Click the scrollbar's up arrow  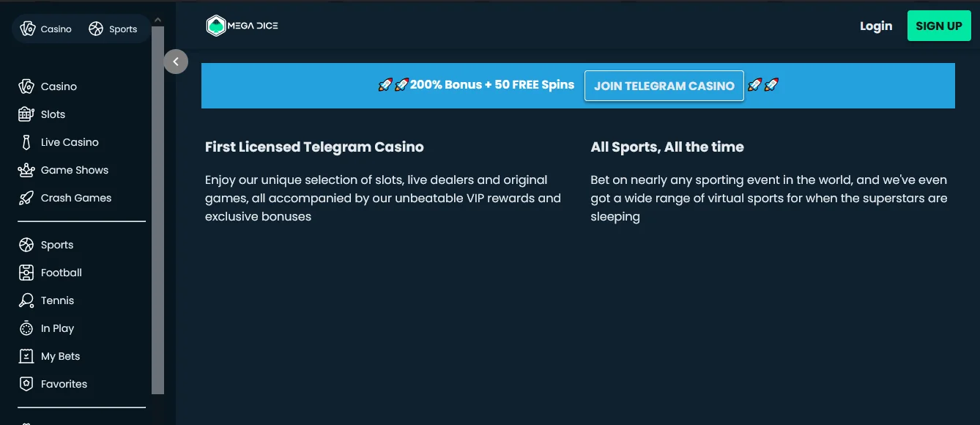point(158,20)
